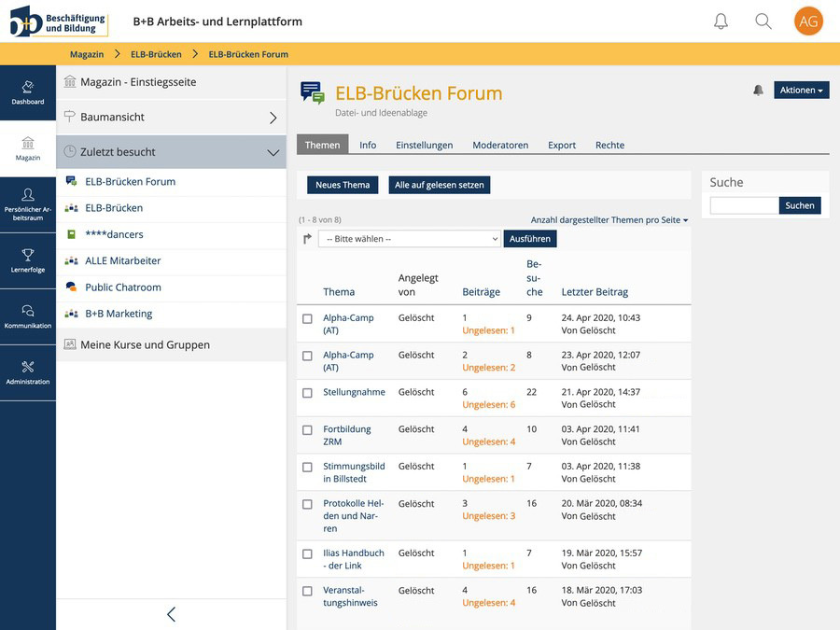Check the box for Stellungnahme thread
The height and width of the screenshot is (630, 840).
(x=307, y=393)
